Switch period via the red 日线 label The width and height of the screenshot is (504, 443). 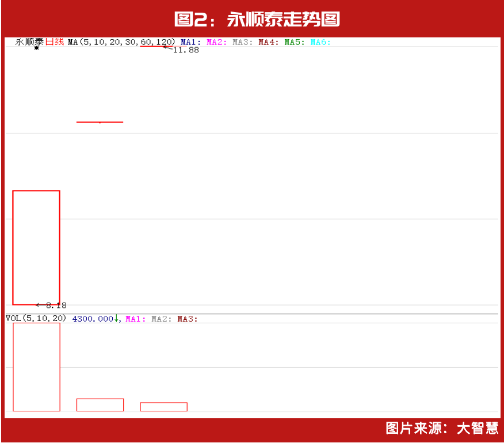(x=55, y=41)
